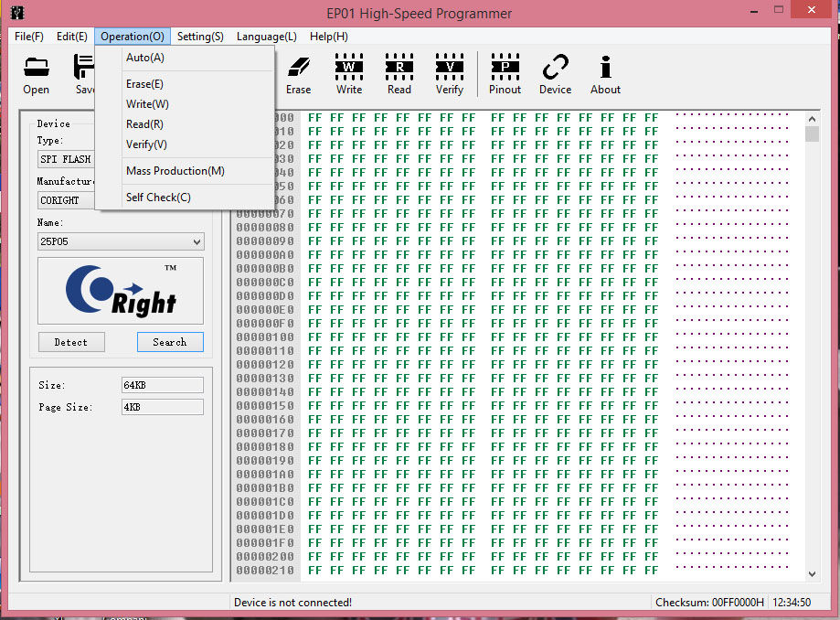The width and height of the screenshot is (840, 620).
Task: Click address row 000000F0 in hex view
Action: [x=265, y=324]
